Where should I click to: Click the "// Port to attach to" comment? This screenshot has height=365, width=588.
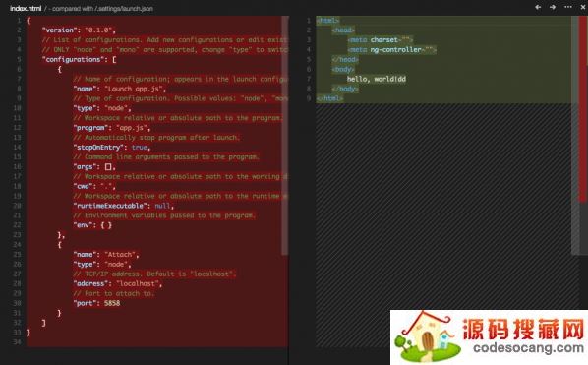pyautogui.click(x=114, y=293)
